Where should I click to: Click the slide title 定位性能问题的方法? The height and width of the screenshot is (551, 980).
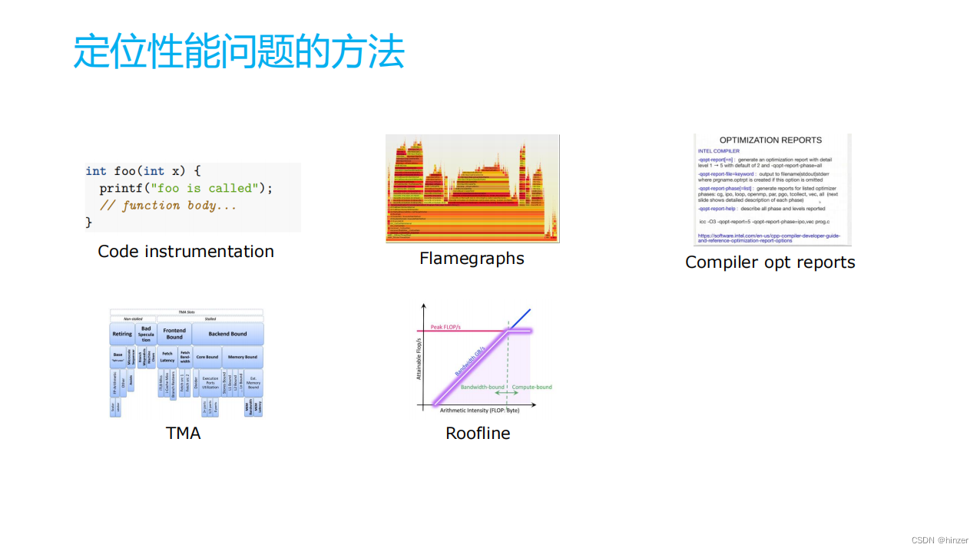pyautogui.click(x=239, y=52)
